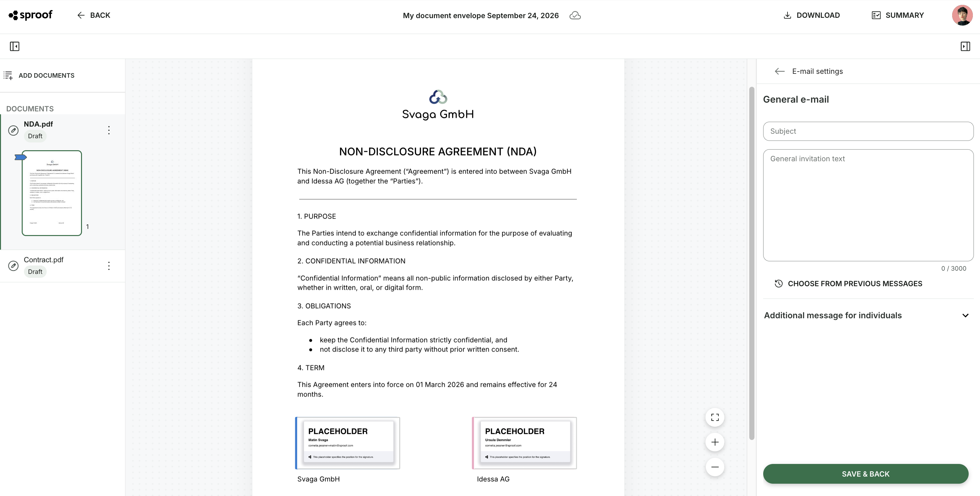Screen dimensions: 980x496
Task: Click the edit icon beside Contract.pdf
Action: 13,266
